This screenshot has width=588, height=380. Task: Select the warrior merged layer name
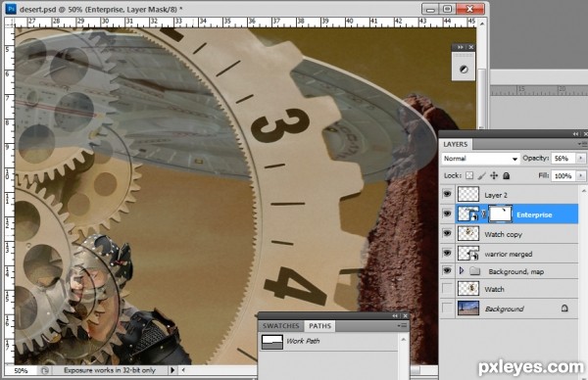[x=508, y=254]
